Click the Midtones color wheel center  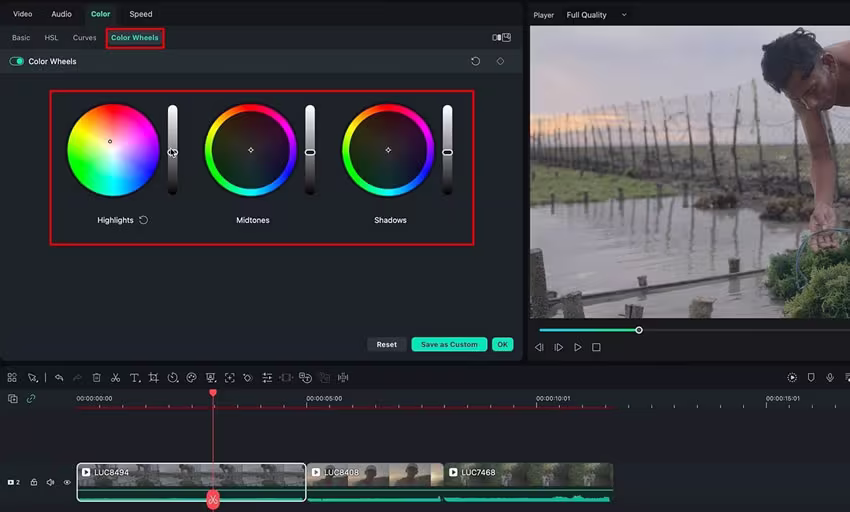[250, 150]
